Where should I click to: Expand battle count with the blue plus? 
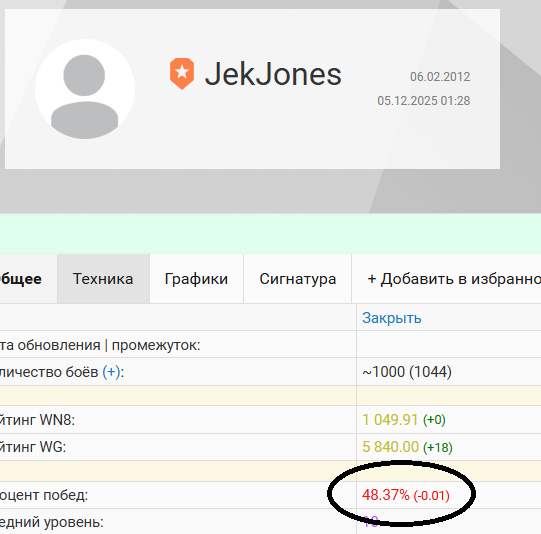click(x=111, y=372)
